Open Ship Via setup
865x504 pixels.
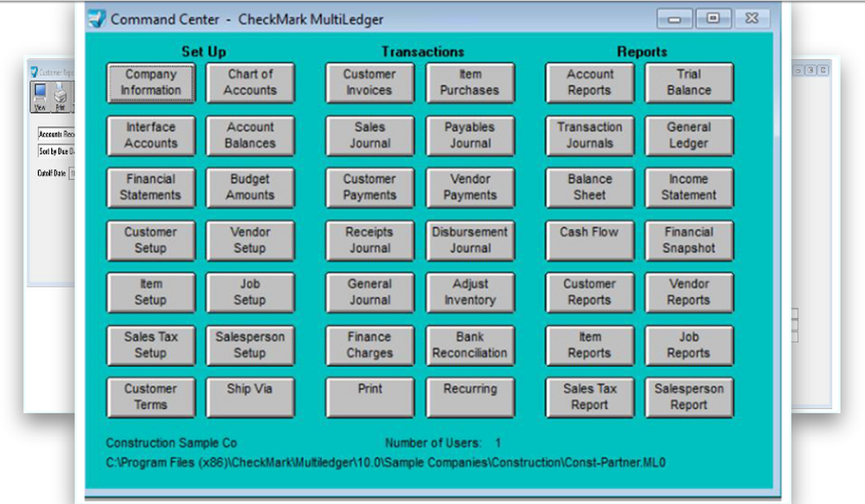250,397
